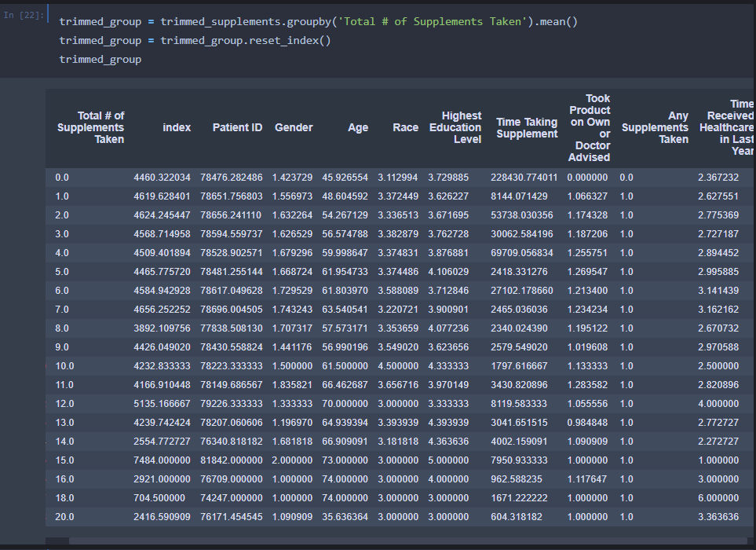756x550 pixels.
Task: Click supplement time value 69709.056834
Action: [522, 253]
